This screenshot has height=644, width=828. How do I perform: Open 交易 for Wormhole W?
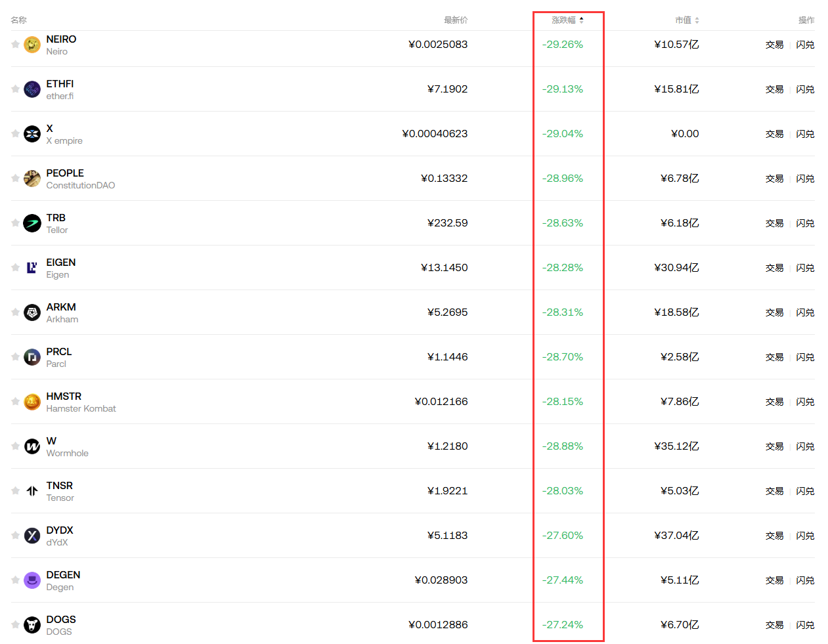[x=774, y=446]
